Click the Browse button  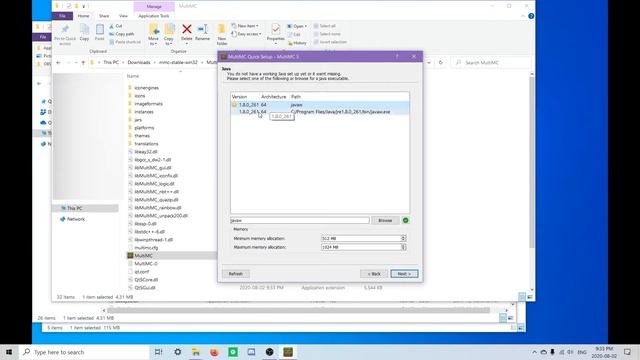[x=385, y=220]
